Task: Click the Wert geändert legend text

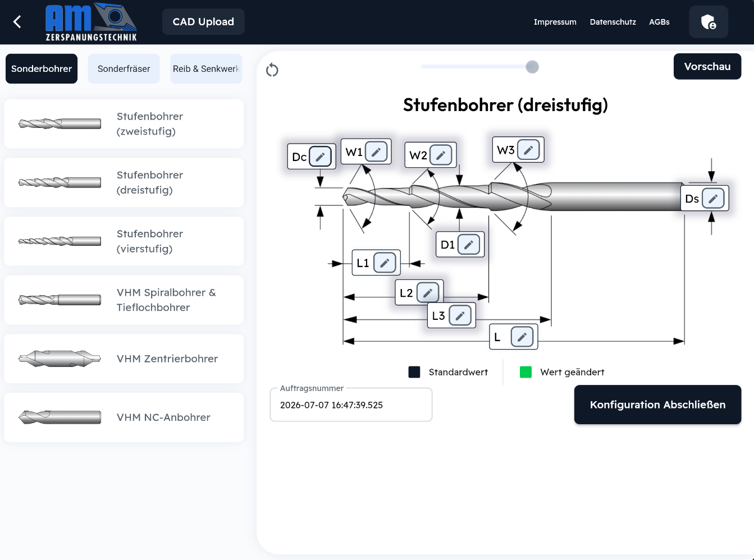Action: tap(572, 372)
